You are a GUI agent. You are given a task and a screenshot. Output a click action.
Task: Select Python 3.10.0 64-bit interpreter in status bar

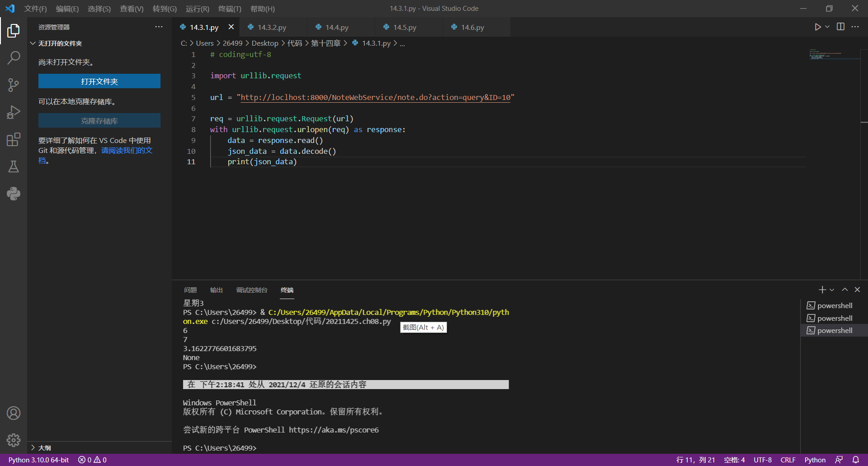38,460
